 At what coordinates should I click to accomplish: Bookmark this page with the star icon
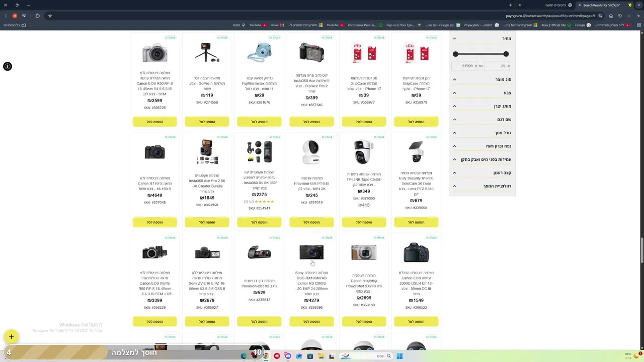pyautogui.click(x=50, y=16)
